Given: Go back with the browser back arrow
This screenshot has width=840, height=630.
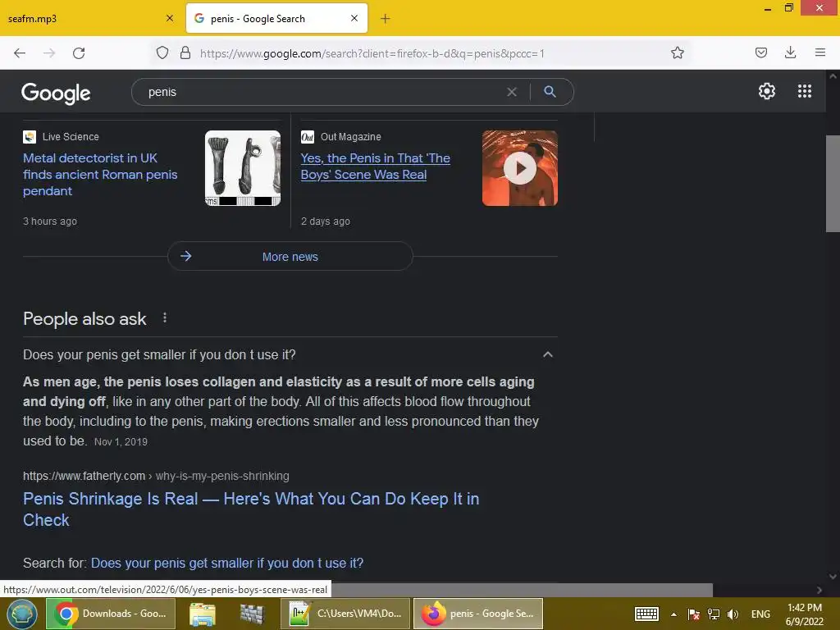Looking at the screenshot, I should pos(20,53).
